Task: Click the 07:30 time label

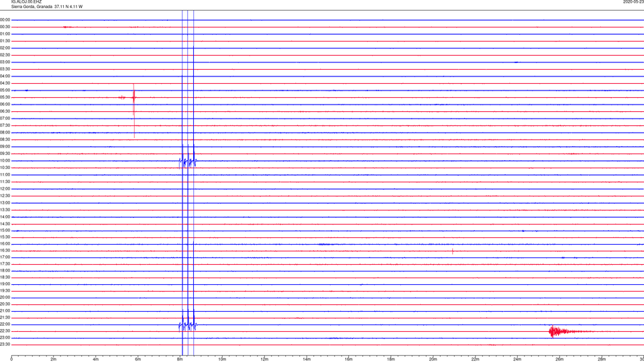Action: click(5, 125)
